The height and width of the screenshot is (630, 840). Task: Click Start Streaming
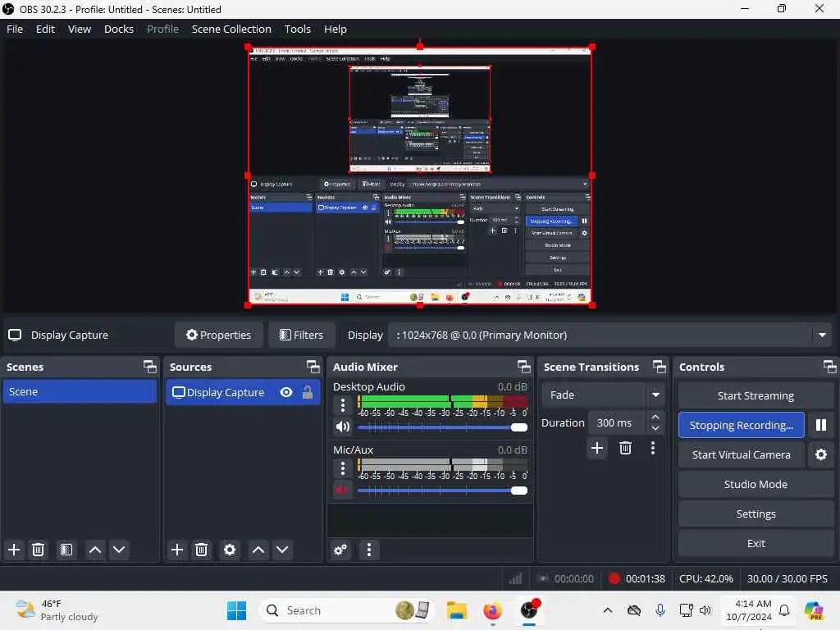pyautogui.click(x=756, y=396)
